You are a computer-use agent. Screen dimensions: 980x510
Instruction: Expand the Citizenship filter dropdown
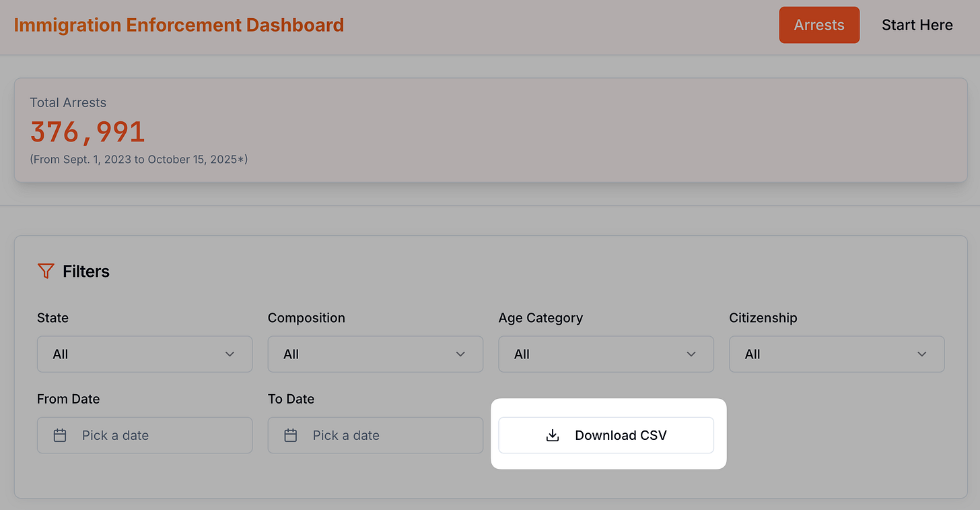(x=837, y=354)
